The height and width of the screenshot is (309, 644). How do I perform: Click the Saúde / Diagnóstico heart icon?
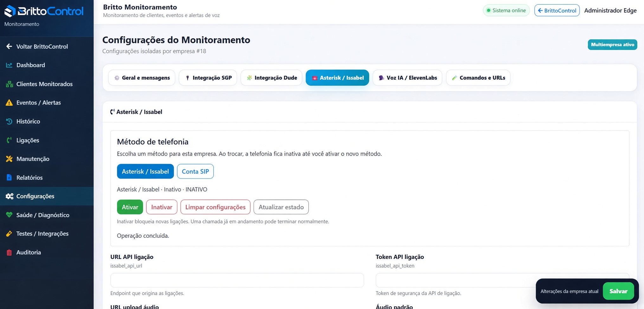[x=9, y=215]
